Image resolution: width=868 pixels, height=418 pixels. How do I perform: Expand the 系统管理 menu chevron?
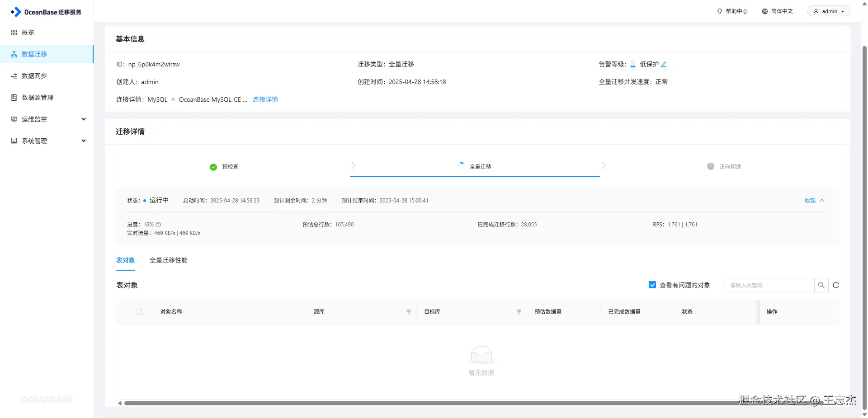point(84,141)
